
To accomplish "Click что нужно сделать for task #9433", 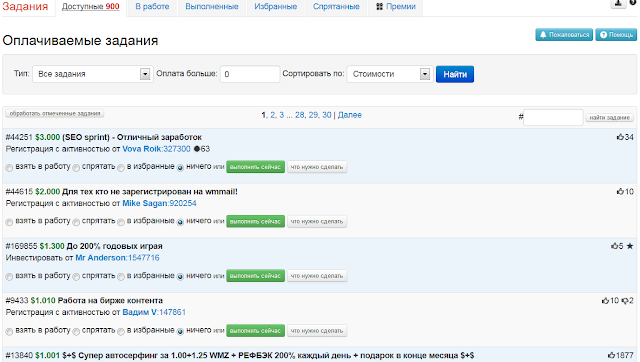I will (x=317, y=331).
